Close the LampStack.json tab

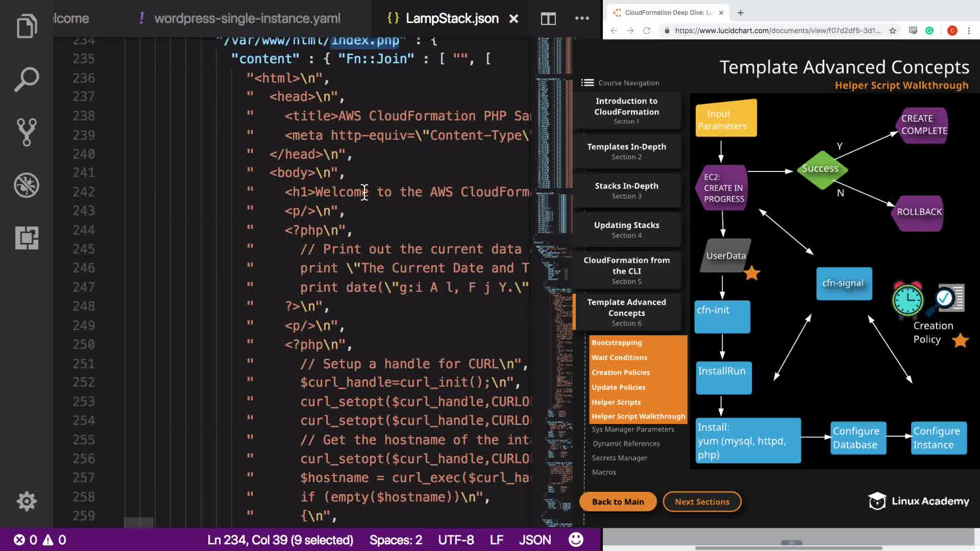pos(513,19)
